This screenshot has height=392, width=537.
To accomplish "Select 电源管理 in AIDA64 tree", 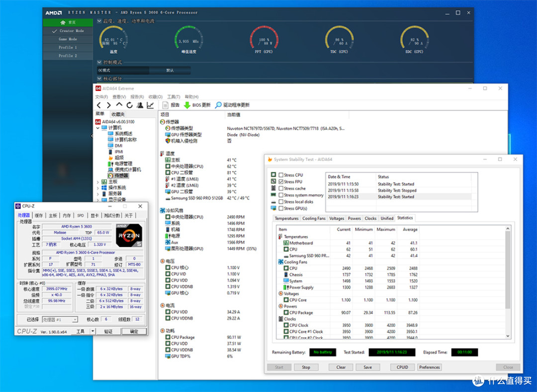I will pos(120,163).
